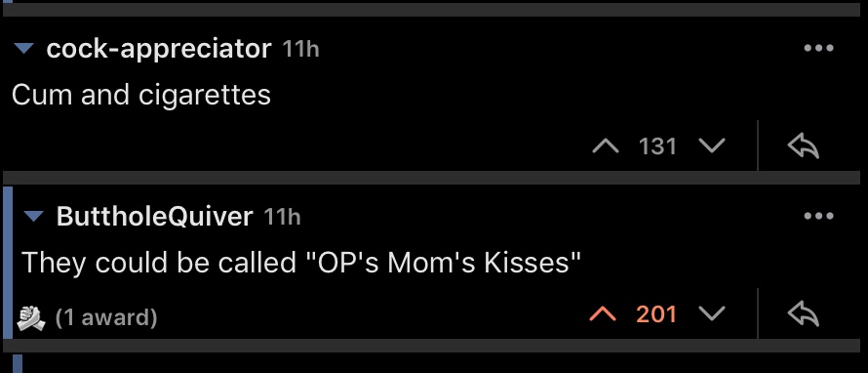Image resolution: width=868 pixels, height=373 pixels.
Task: Downvote the "OP's Mom's Kisses" comment
Action: point(712,314)
